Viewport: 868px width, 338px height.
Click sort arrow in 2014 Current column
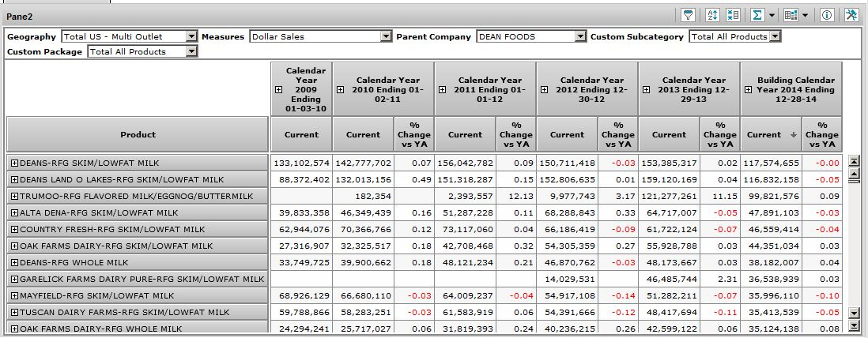click(794, 135)
